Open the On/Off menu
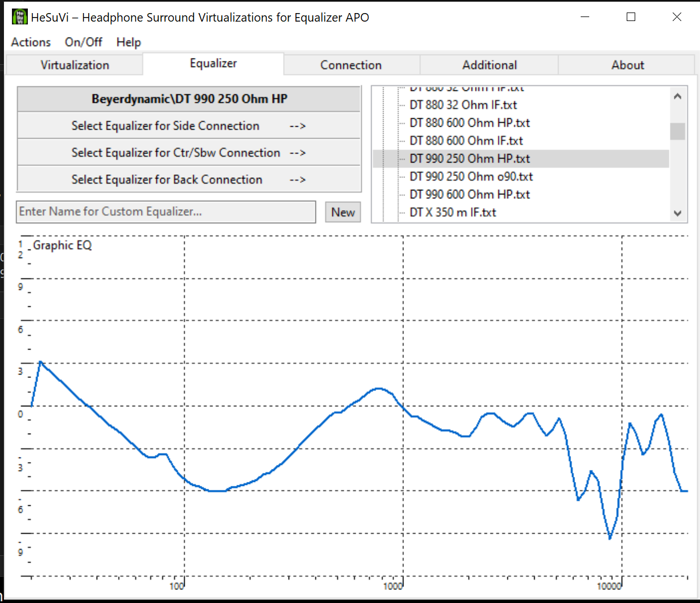This screenshot has height=603, width=700. (84, 42)
